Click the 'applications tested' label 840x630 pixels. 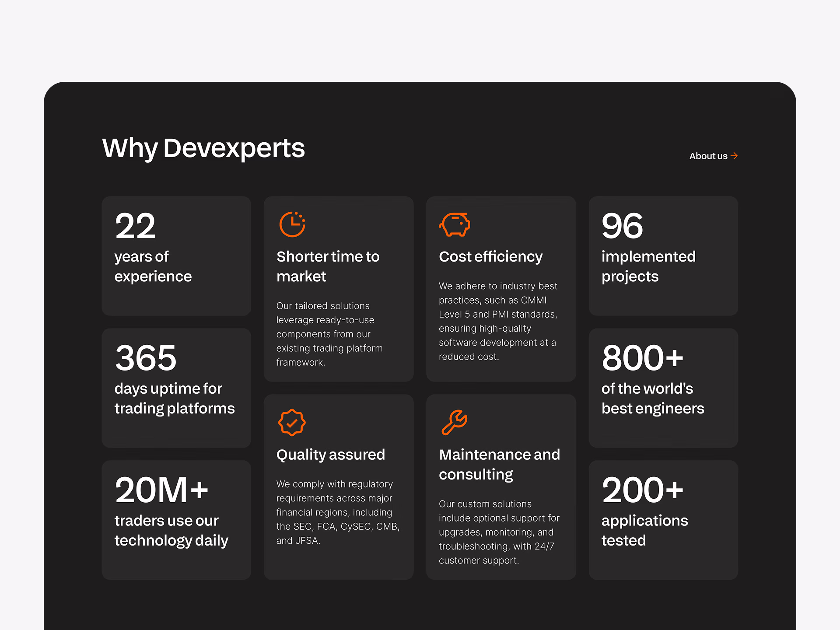point(644,531)
